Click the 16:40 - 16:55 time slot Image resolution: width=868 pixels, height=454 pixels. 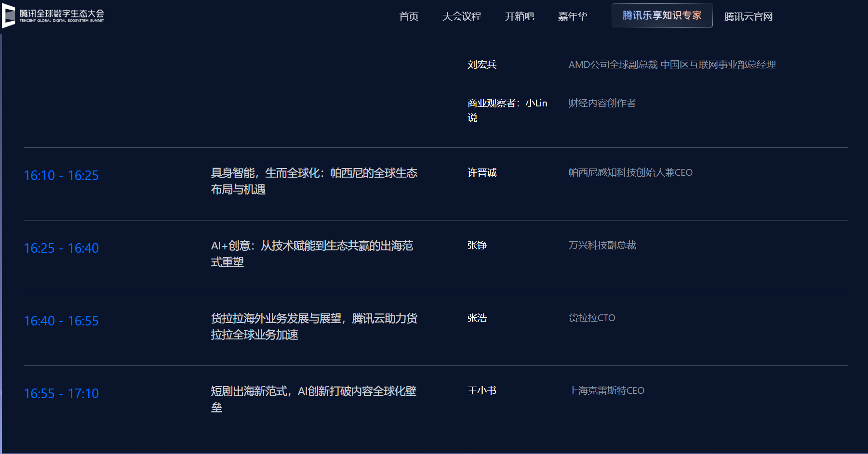pos(61,321)
